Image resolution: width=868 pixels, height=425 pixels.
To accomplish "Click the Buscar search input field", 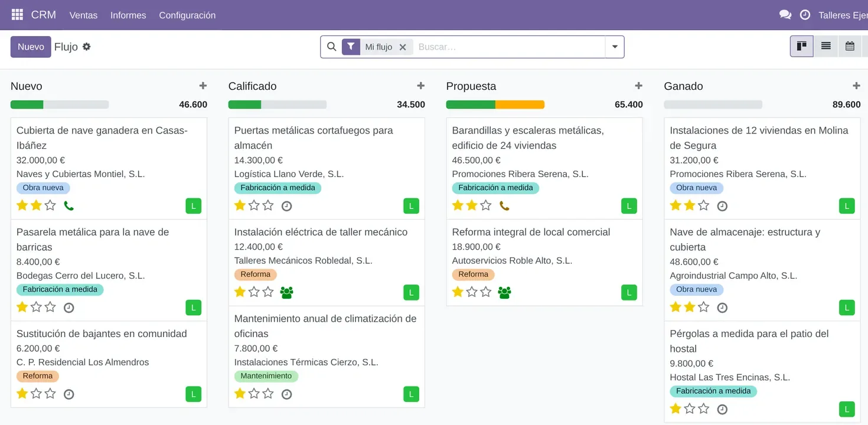I will click(x=509, y=47).
